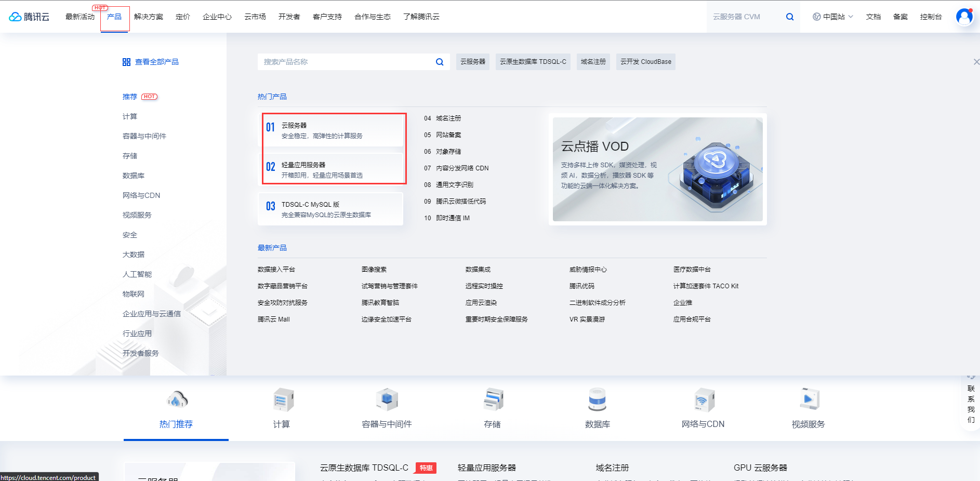Click the product search magnifier icon
This screenshot has width=980, height=481.
point(440,62)
